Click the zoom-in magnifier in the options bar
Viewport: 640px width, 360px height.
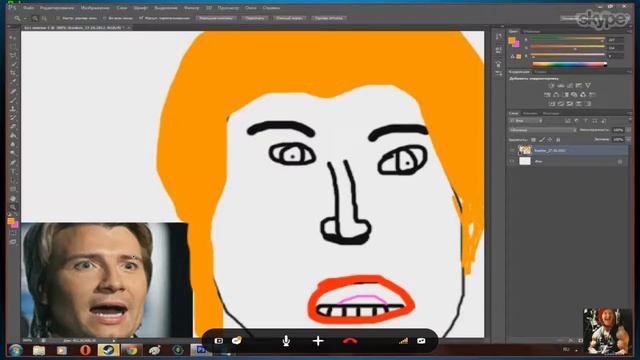click(x=35, y=18)
